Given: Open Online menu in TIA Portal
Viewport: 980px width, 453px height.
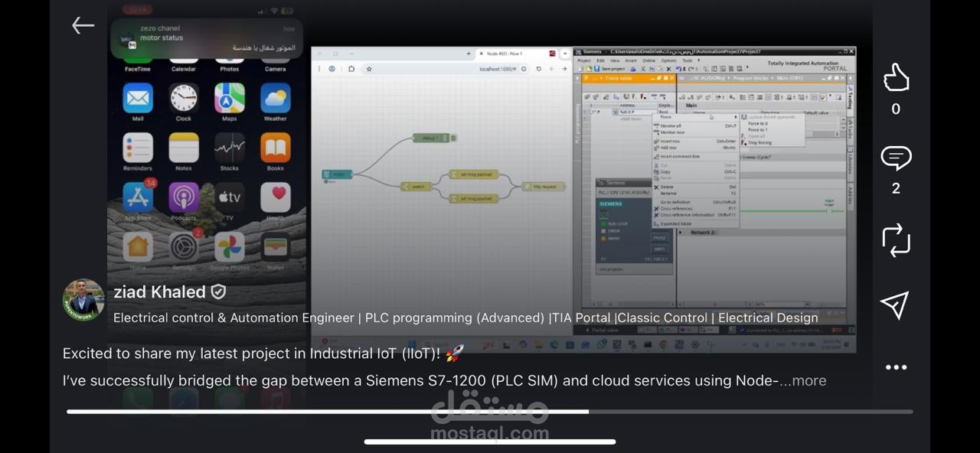Looking at the screenshot, I should pyautogui.click(x=648, y=60).
